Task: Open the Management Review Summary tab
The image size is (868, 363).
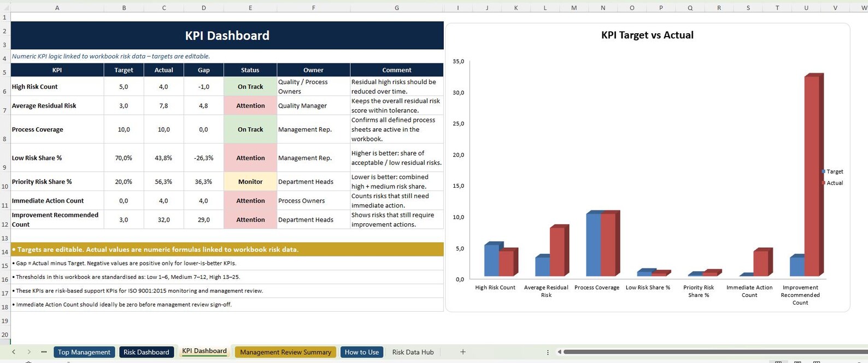Action: [x=285, y=352]
